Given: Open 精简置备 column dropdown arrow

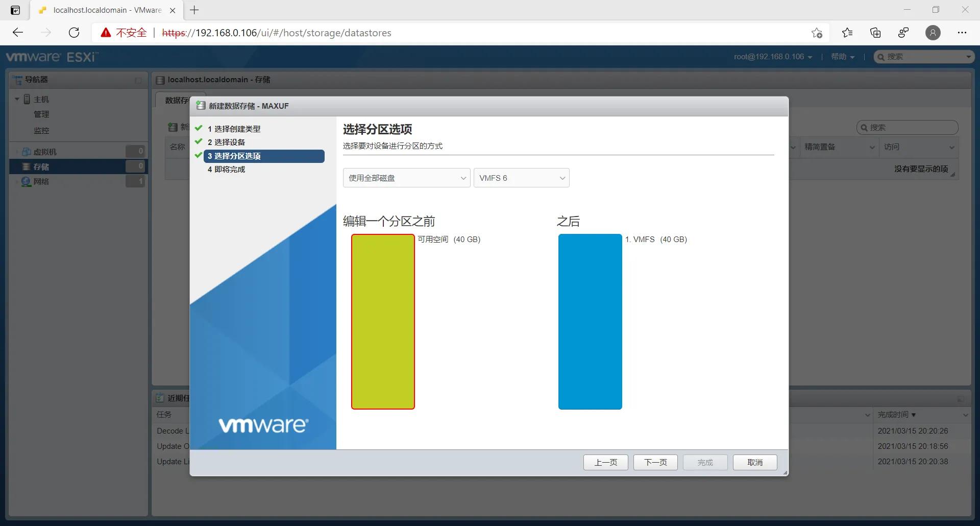Looking at the screenshot, I should click(x=872, y=147).
